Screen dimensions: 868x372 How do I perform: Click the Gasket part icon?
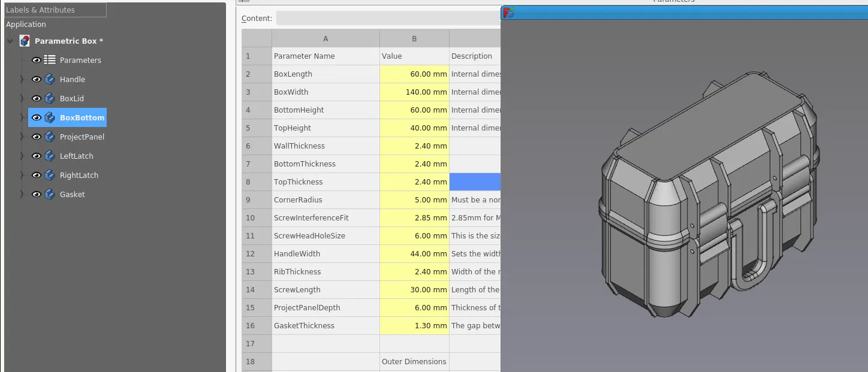(49, 194)
